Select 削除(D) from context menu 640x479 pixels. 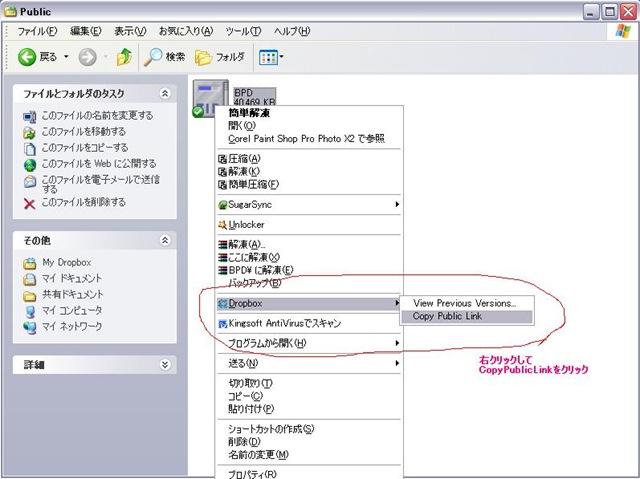(309, 442)
